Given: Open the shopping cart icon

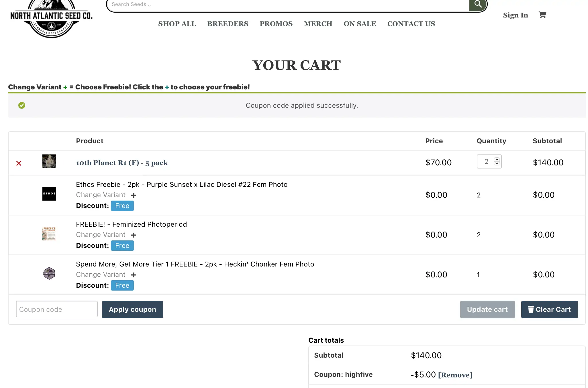Looking at the screenshot, I should [x=542, y=15].
